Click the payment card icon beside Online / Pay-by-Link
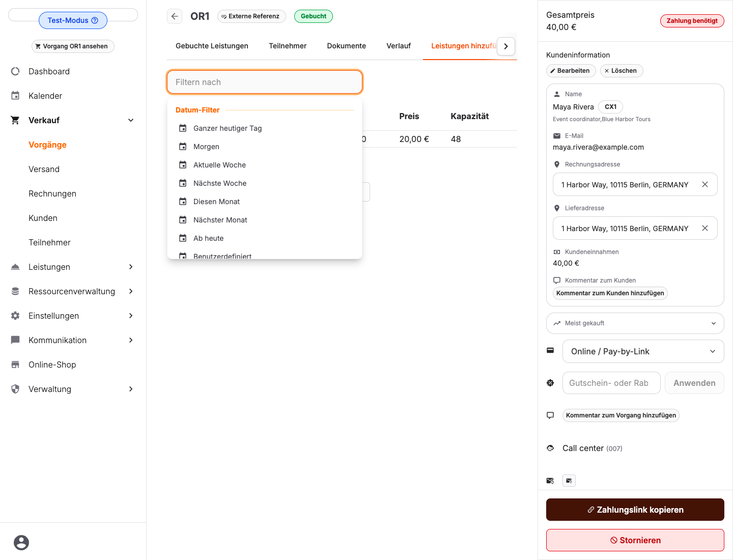 (x=550, y=350)
